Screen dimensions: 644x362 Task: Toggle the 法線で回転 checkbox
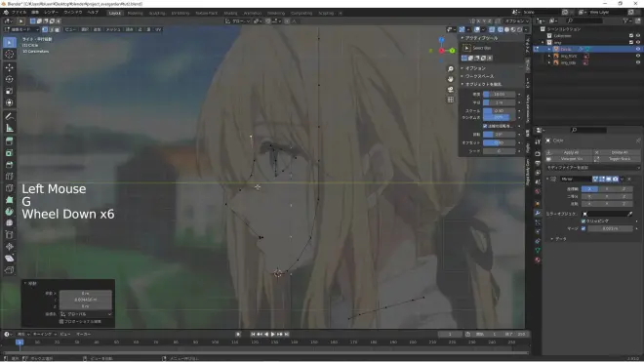point(485,126)
